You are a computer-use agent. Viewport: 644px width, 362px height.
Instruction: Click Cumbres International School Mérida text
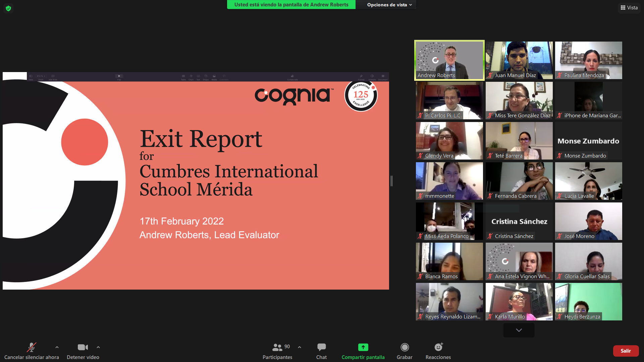pos(229,180)
